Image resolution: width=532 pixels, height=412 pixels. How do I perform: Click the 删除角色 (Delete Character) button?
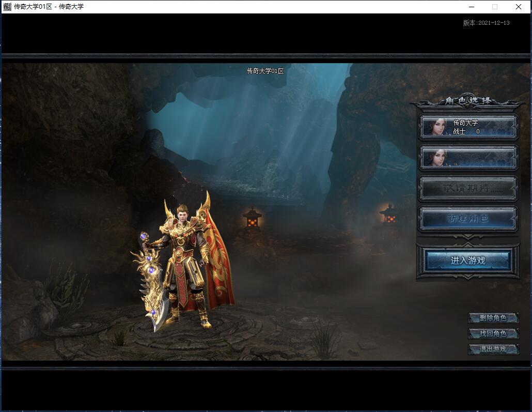493,318
